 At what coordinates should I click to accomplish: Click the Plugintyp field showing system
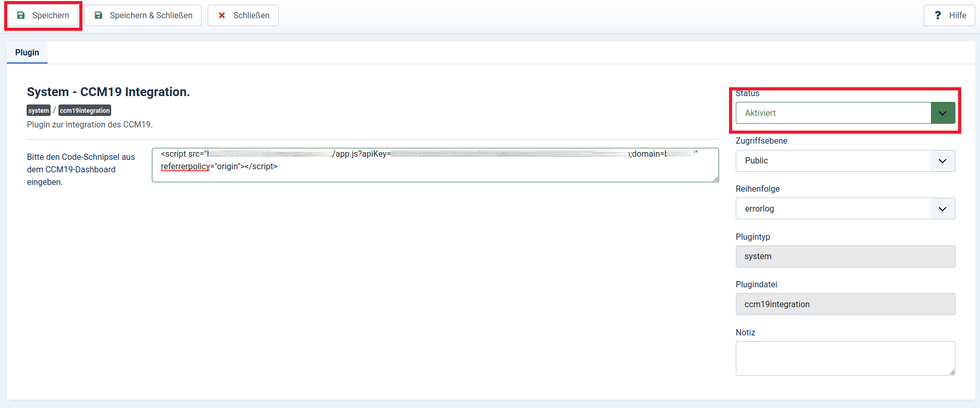pos(845,257)
